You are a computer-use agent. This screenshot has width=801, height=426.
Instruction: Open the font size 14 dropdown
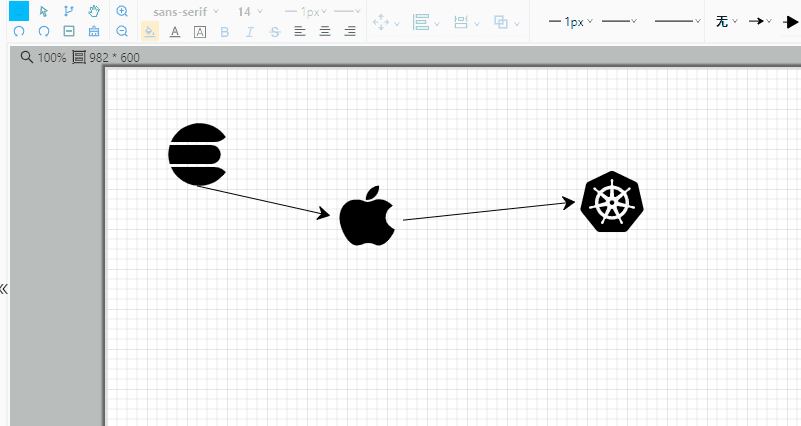click(x=250, y=11)
